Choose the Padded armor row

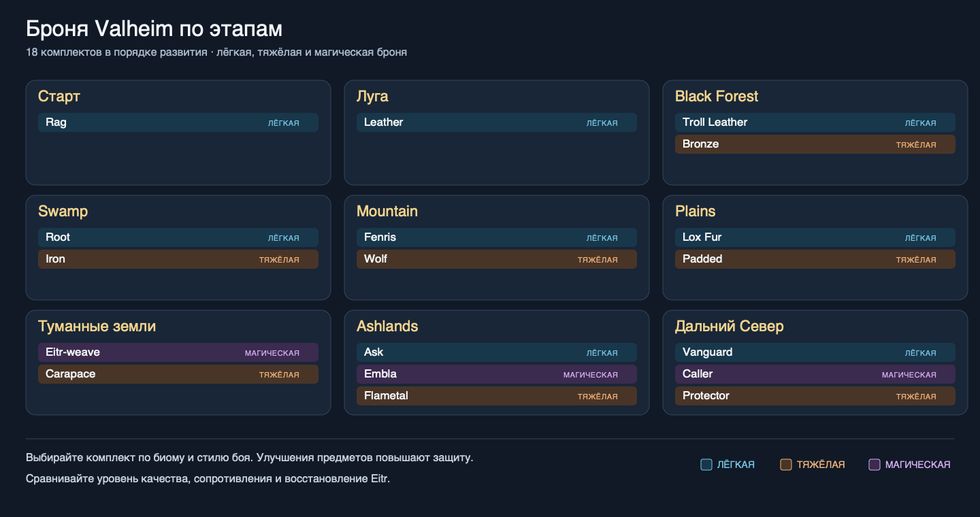815,259
